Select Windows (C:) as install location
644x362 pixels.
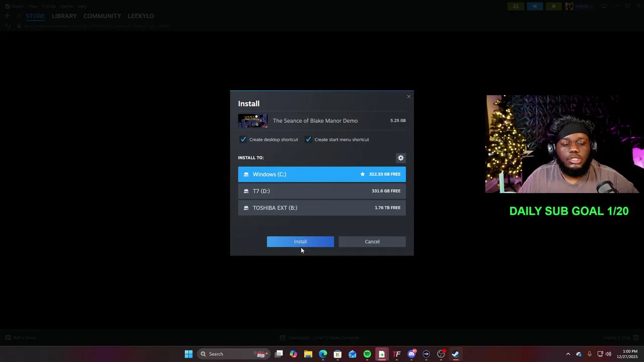click(321, 174)
